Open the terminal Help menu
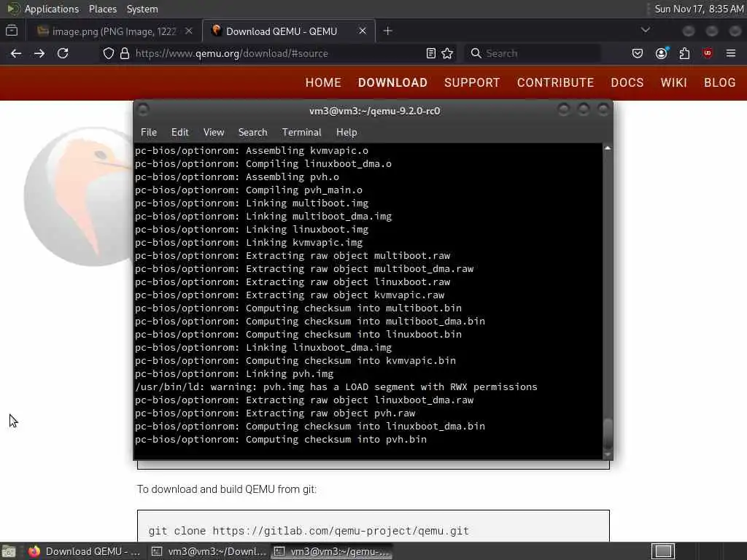This screenshot has height=560, width=747. click(x=347, y=133)
